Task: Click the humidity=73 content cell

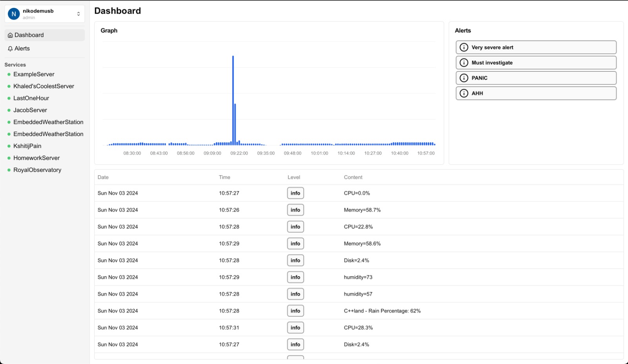Action: (358, 277)
